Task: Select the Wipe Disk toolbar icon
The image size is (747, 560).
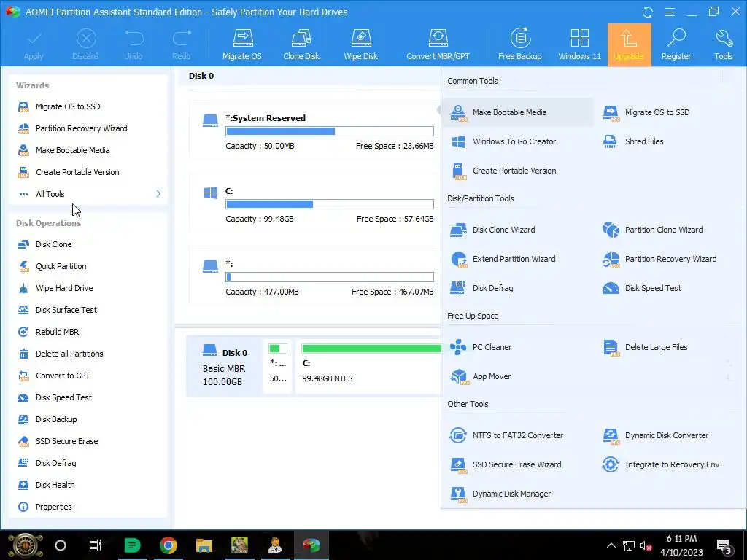Action: pos(360,44)
